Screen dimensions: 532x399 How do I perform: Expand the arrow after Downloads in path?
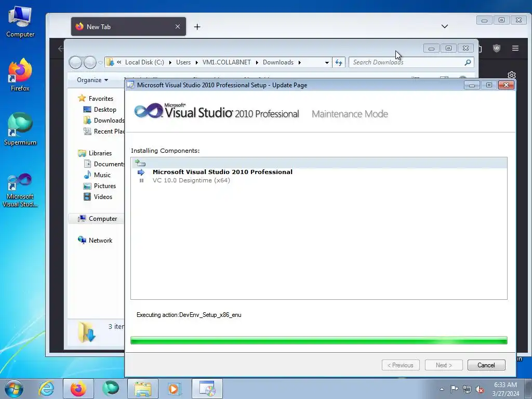coord(300,62)
